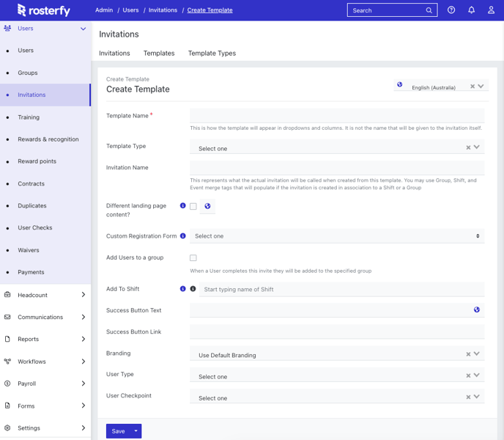Switch to the Template Types tab

(x=212, y=53)
